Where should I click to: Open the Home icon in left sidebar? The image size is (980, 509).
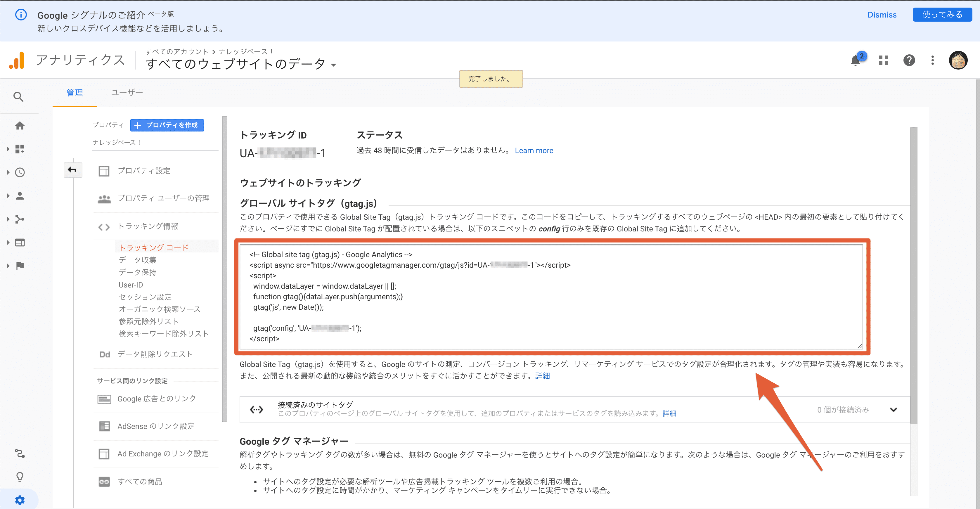pos(20,126)
